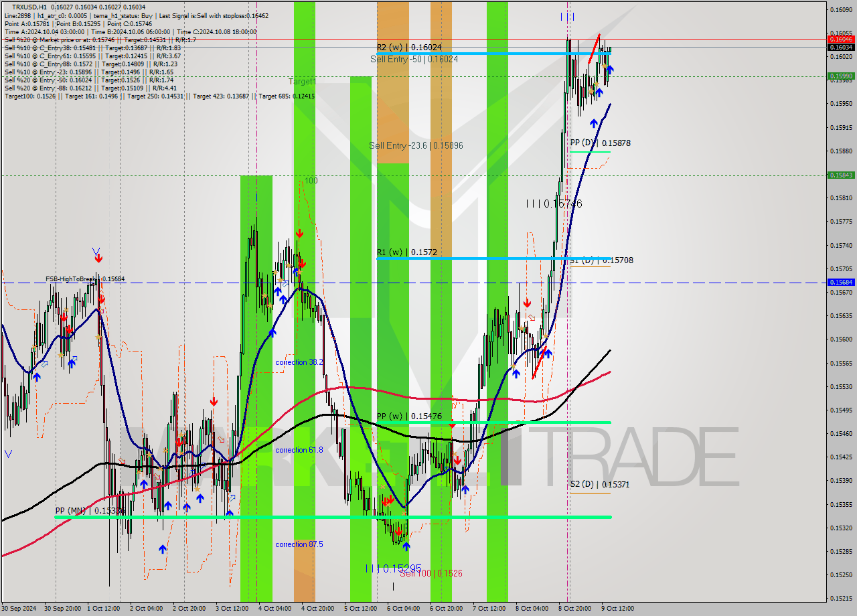The width and height of the screenshot is (857, 616).
Task: Select the 'Sell 100 | 0.1526' label
Action: (431, 573)
